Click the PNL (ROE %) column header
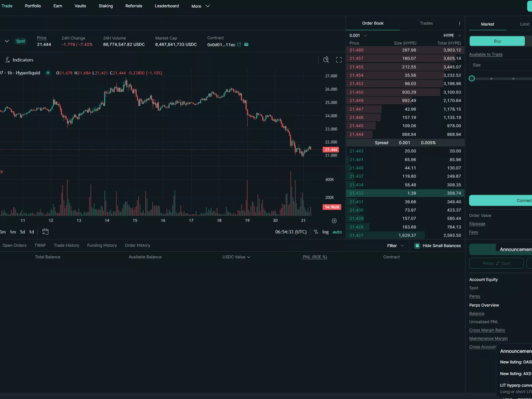 (315, 257)
